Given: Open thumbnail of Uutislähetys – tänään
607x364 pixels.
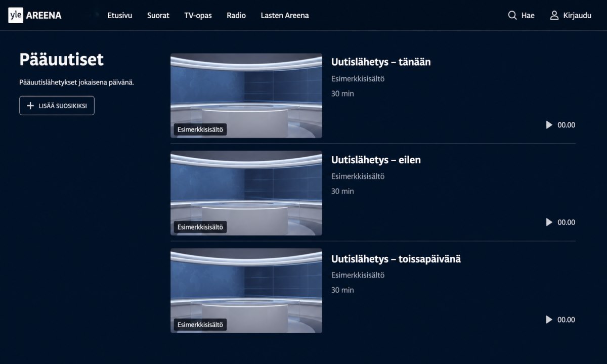Looking at the screenshot, I should point(246,96).
